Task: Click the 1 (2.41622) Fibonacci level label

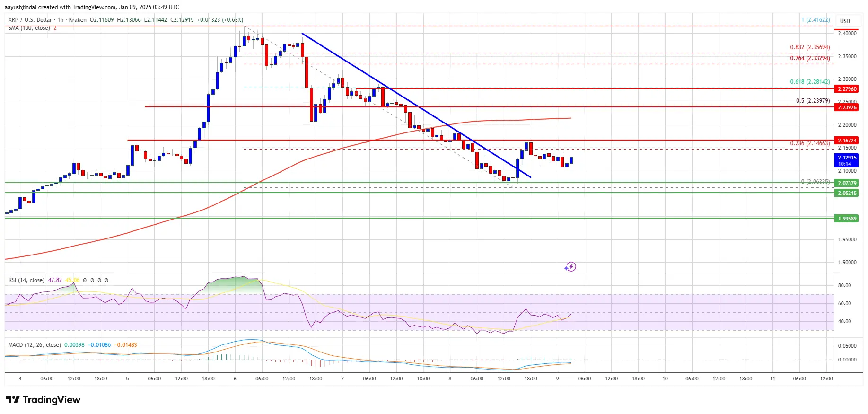Action: [815, 20]
